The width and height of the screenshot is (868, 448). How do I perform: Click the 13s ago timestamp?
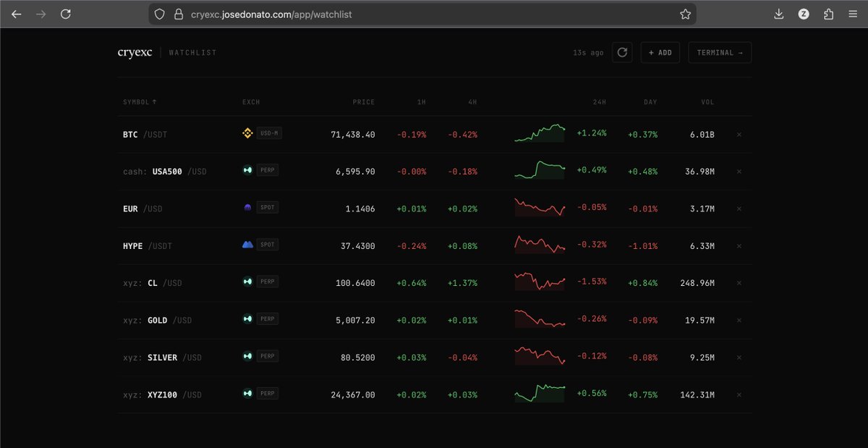(x=588, y=53)
